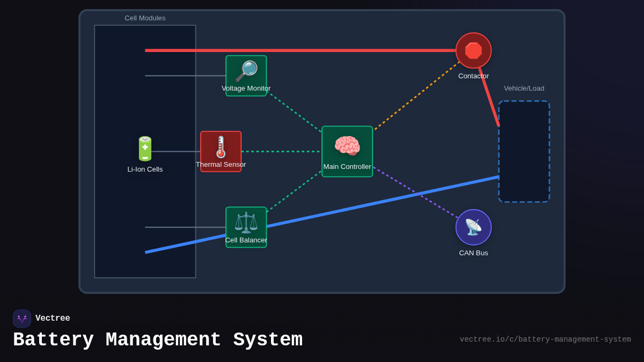Click the Li-Ion Cells battery icon
Image resolution: width=644 pixels, height=362 pixels.
(x=145, y=149)
